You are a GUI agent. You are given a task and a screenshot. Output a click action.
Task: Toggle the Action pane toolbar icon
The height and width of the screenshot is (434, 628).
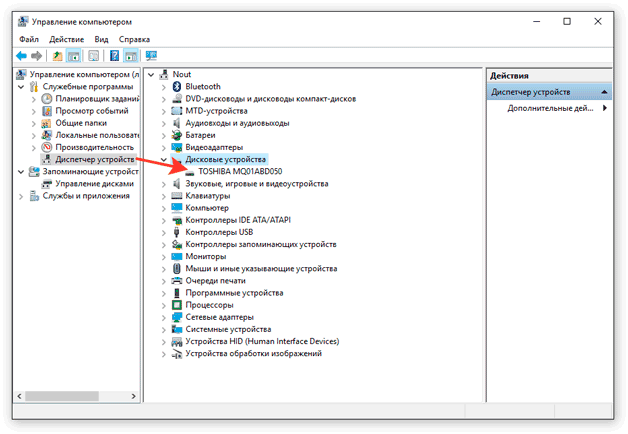[x=131, y=56]
